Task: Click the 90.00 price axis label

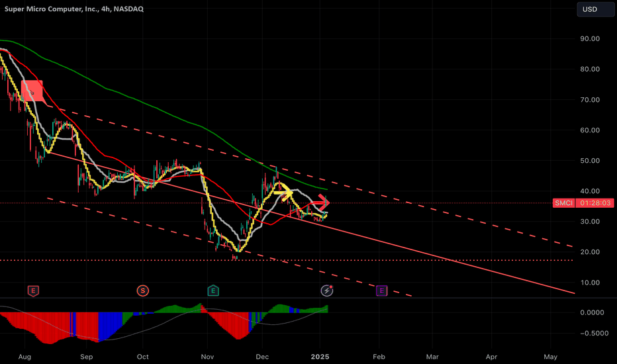Action: tap(590, 38)
